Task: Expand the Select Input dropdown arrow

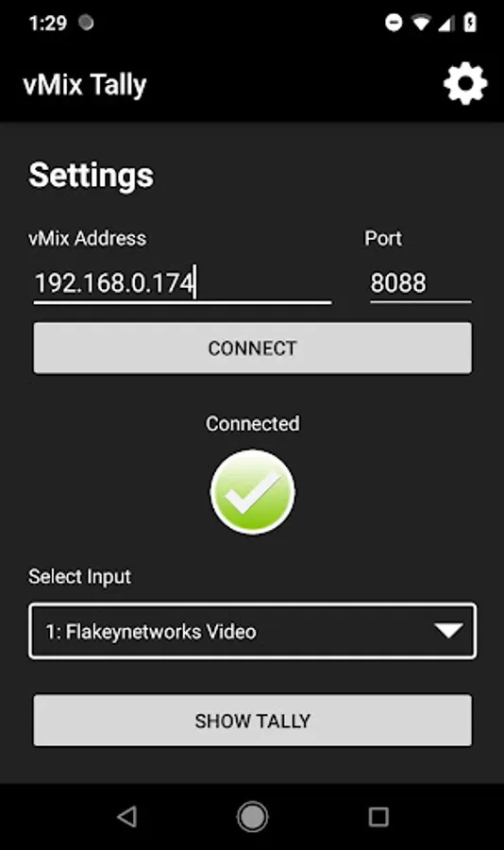Action: point(448,631)
